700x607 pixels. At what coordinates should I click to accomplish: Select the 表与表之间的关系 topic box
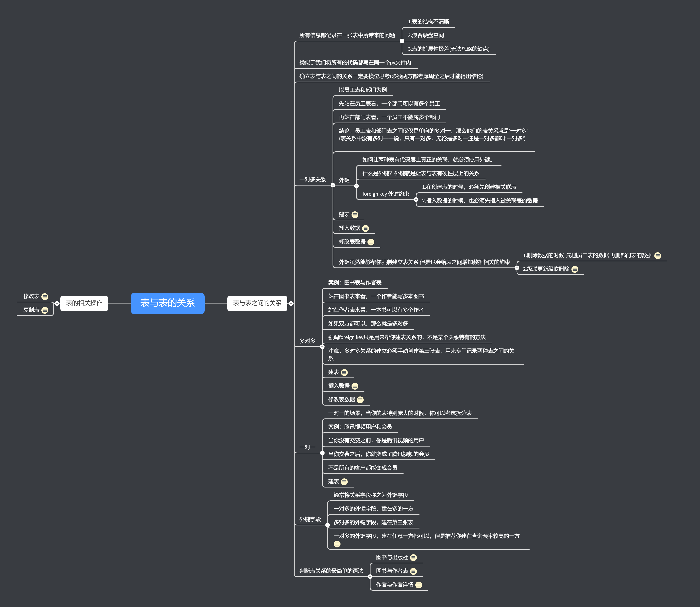click(x=257, y=303)
